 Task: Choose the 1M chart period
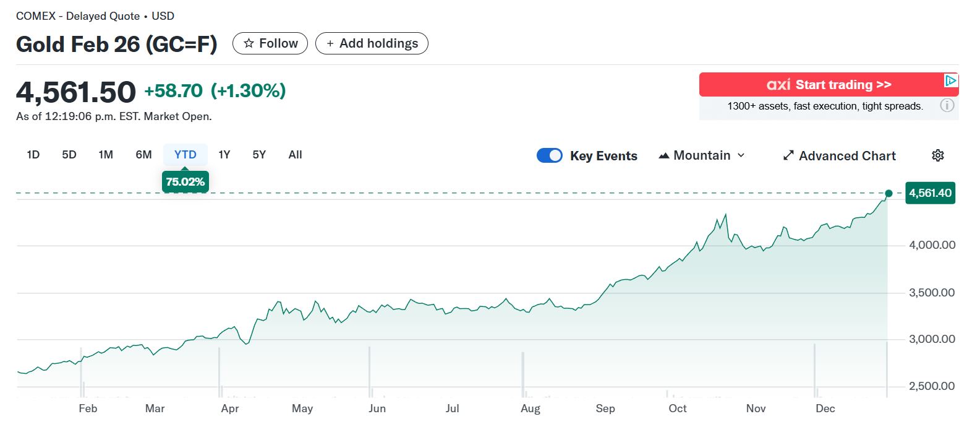coord(106,155)
